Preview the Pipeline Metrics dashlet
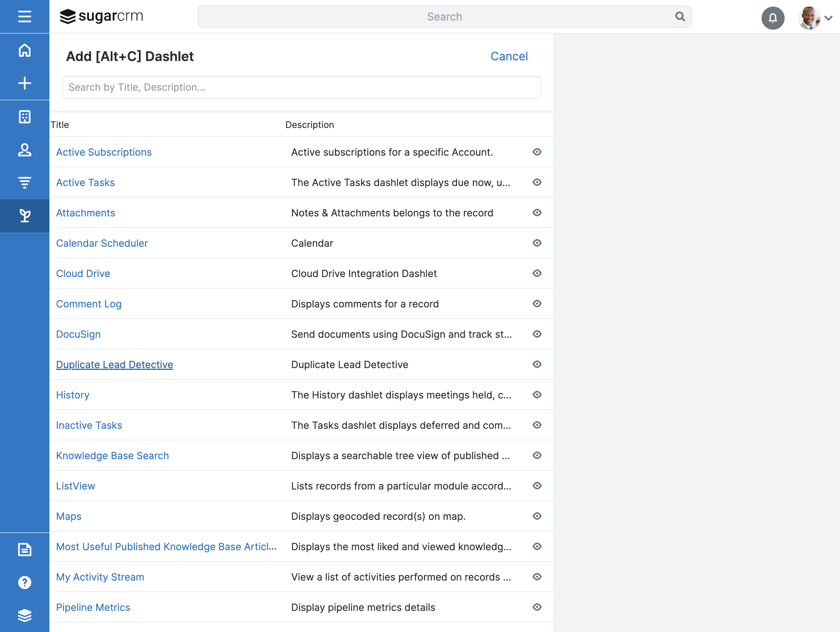The width and height of the screenshot is (840, 632). 537,607
